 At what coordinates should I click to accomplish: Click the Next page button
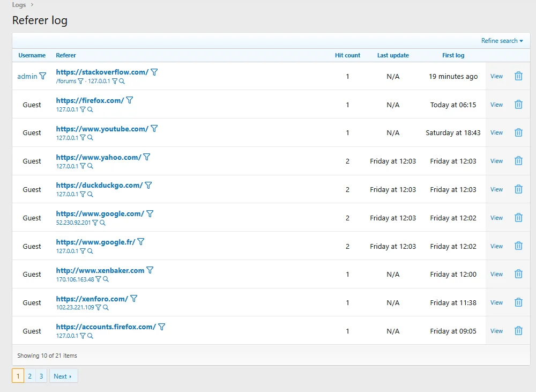click(x=63, y=376)
